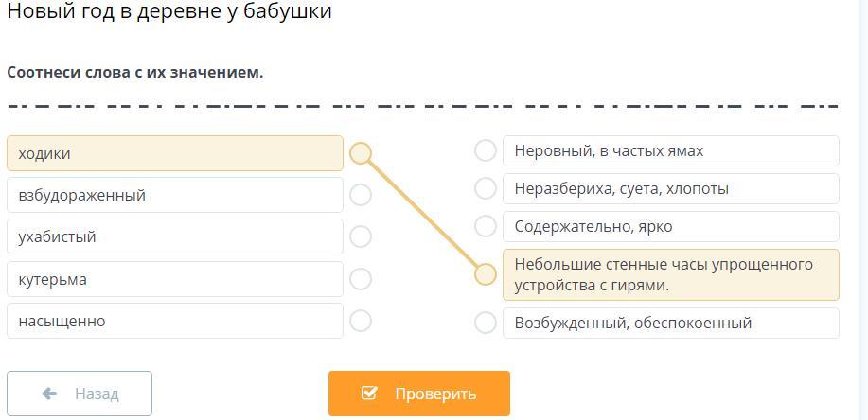Choose the definition Неразбериха, суета, хлопоты
This screenshot has height=420, width=868.
670,188
